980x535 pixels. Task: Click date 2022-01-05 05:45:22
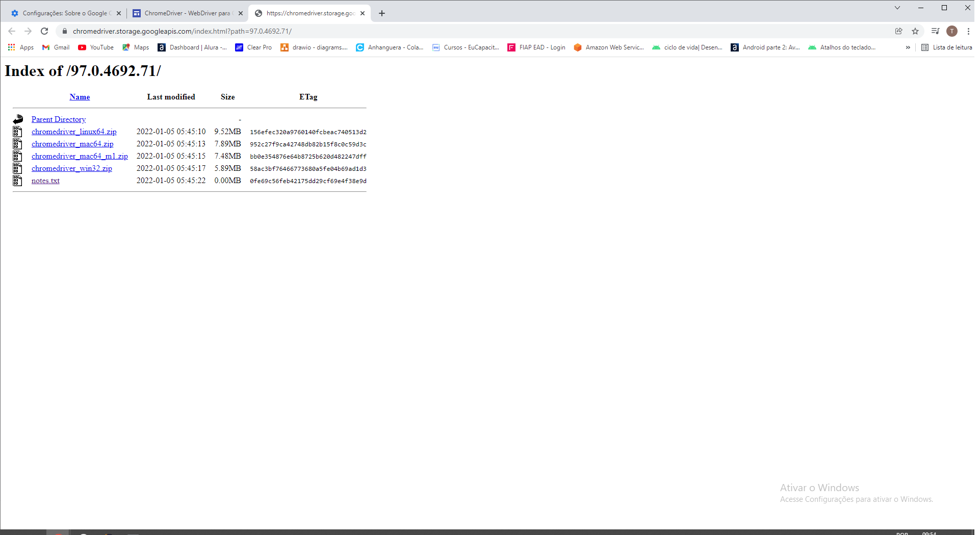coord(171,181)
